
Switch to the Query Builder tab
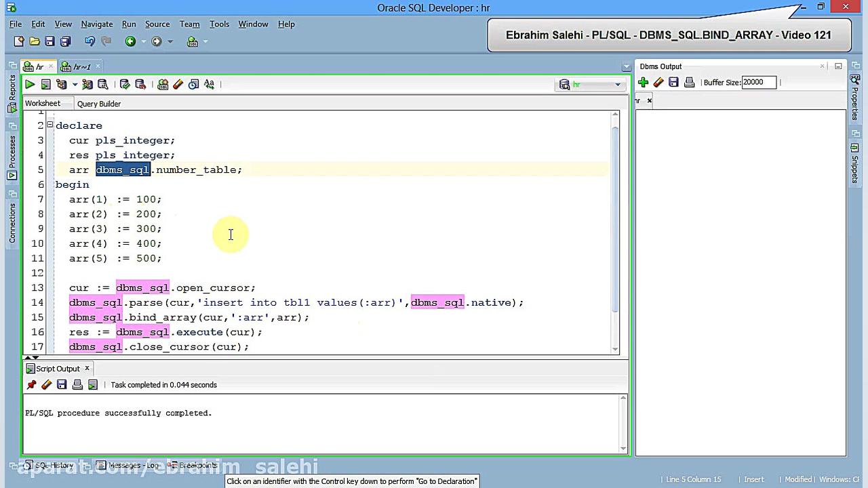98,103
